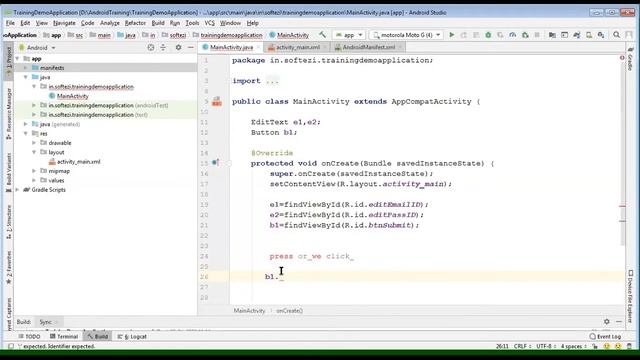
Task: Open the Project Structure folder icon
Action: tap(552, 35)
